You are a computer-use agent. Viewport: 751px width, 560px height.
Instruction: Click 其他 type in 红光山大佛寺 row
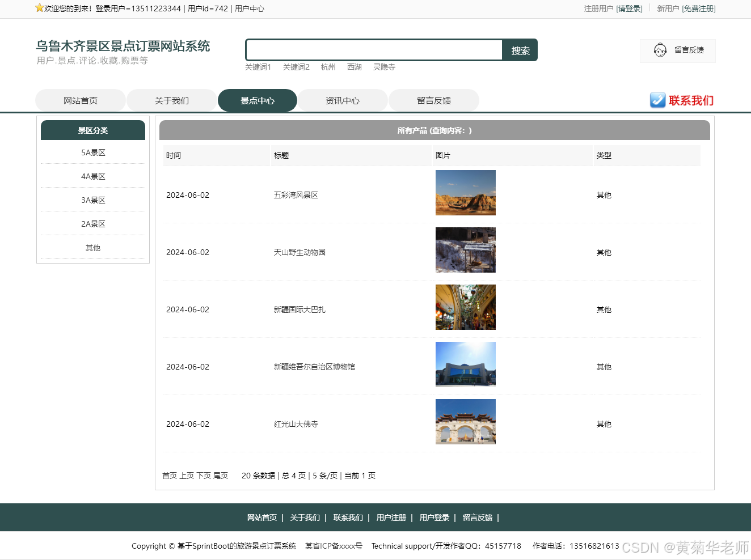604,424
